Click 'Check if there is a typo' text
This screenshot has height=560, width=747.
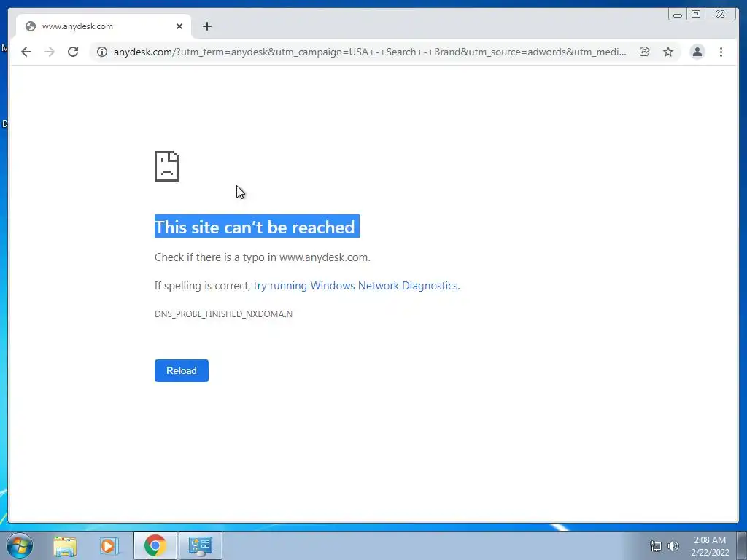point(263,257)
